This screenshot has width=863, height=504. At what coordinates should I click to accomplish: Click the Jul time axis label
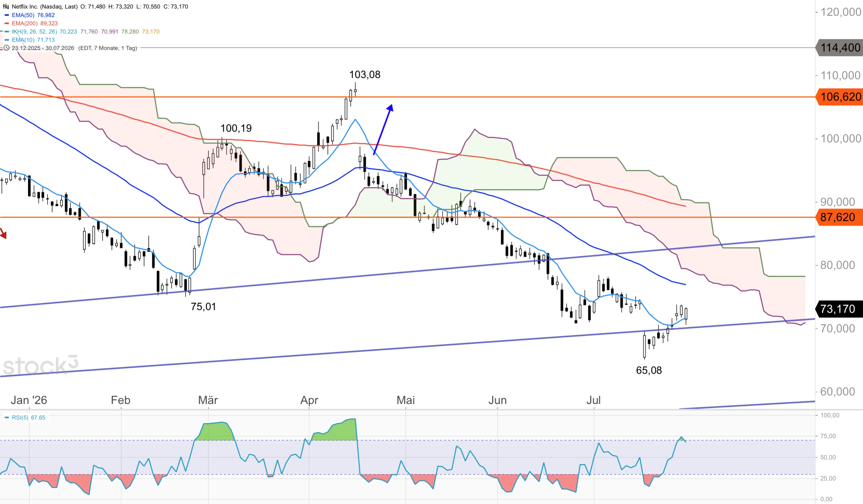(593, 400)
